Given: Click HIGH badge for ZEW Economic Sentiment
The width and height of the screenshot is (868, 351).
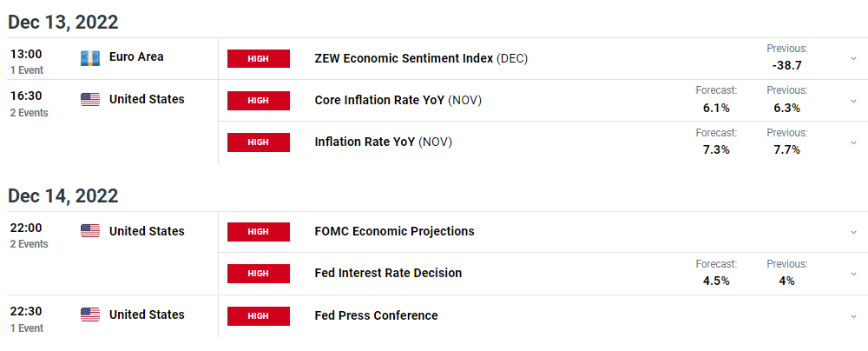Looking at the screenshot, I should [x=259, y=58].
